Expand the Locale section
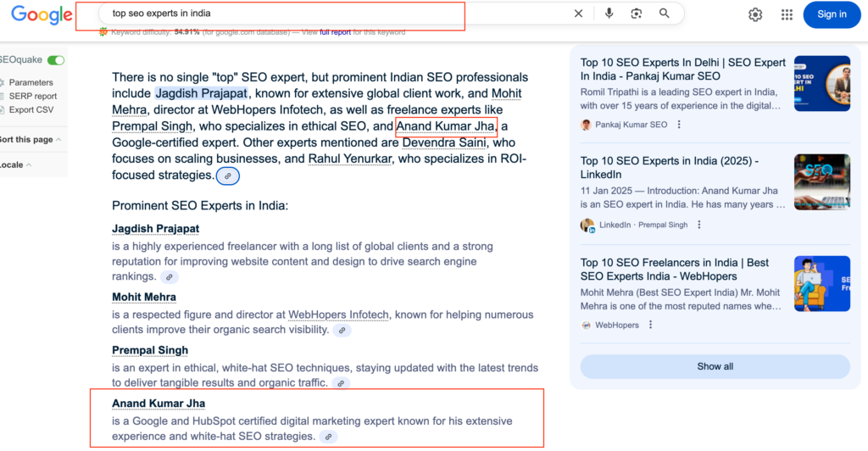This screenshot has height=451, width=868. (x=15, y=164)
